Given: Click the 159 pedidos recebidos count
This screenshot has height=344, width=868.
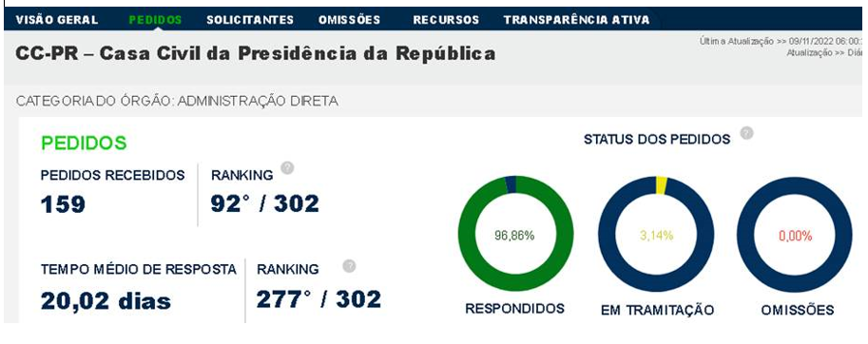Looking at the screenshot, I should click(63, 204).
